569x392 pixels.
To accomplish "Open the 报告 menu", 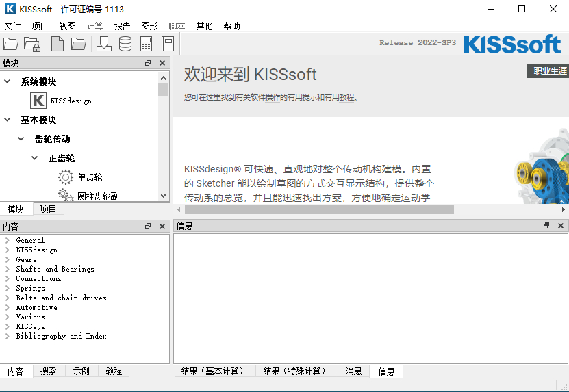I will point(123,26).
